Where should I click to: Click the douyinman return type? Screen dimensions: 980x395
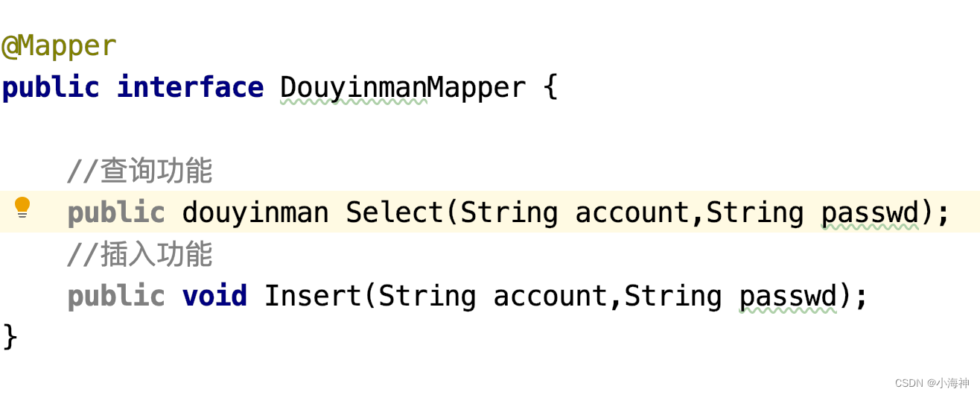point(255,213)
